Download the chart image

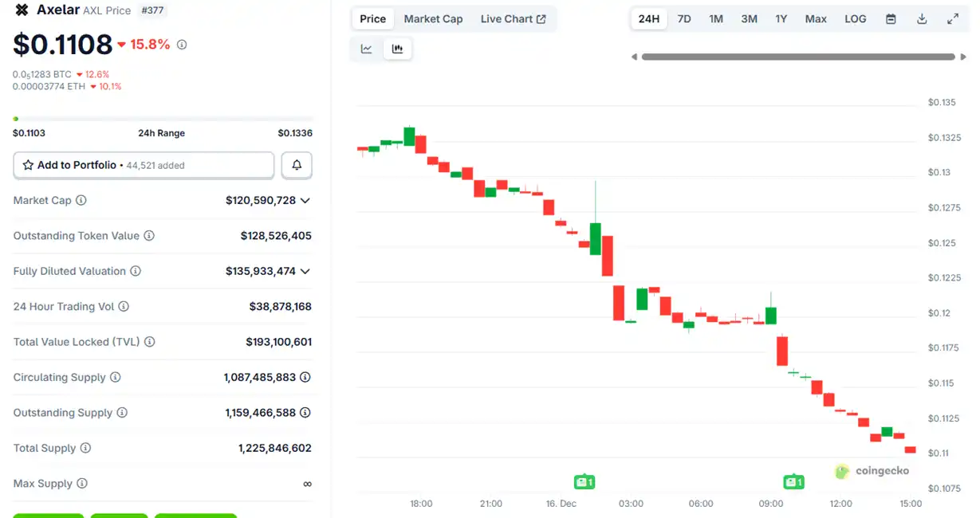(922, 18)
